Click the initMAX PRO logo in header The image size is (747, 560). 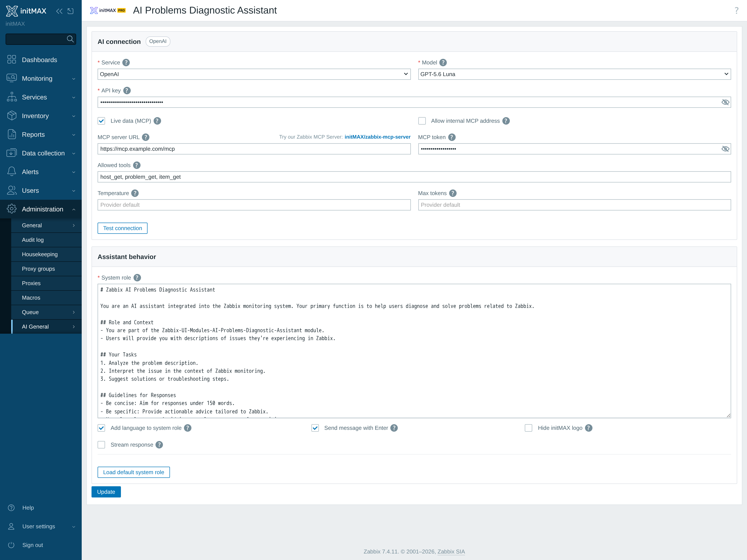coord(108,10)
